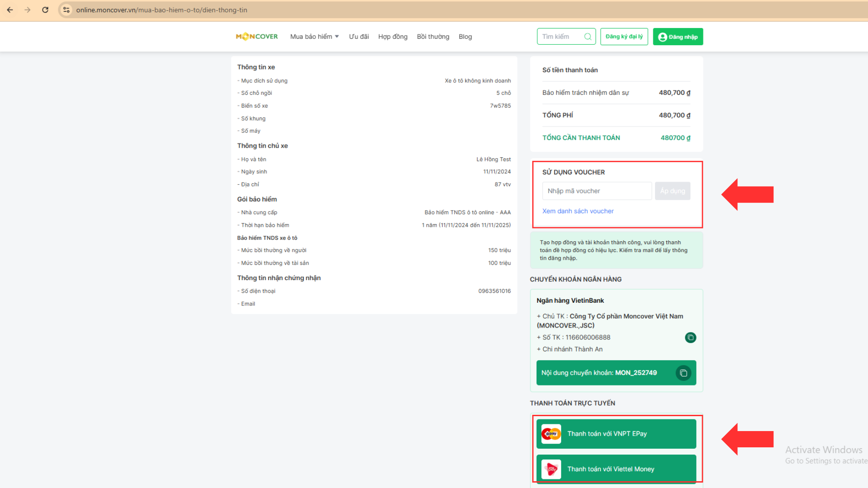
Task: Copy the transfer content MON_252749
Action: coord(684,373)
